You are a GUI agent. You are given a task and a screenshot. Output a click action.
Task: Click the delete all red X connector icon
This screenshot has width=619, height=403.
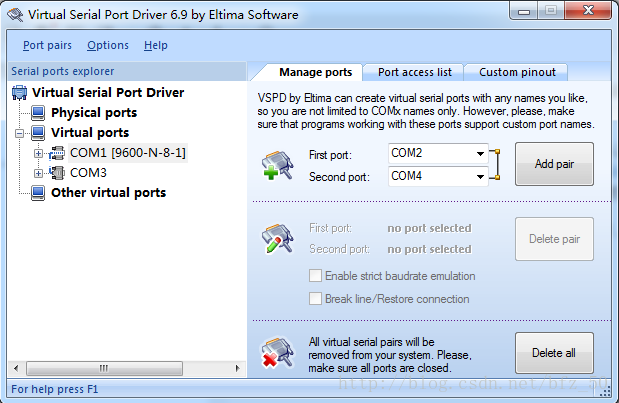(x=278, y=353)
